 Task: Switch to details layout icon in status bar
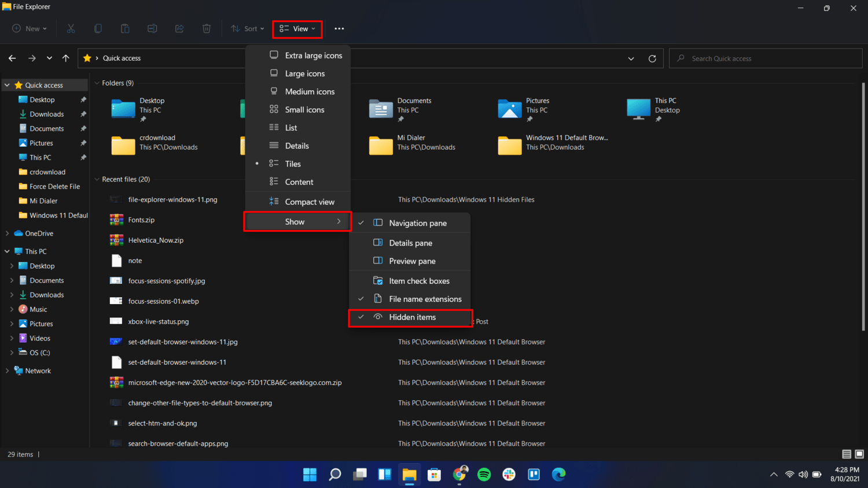(x=846, y=454)
